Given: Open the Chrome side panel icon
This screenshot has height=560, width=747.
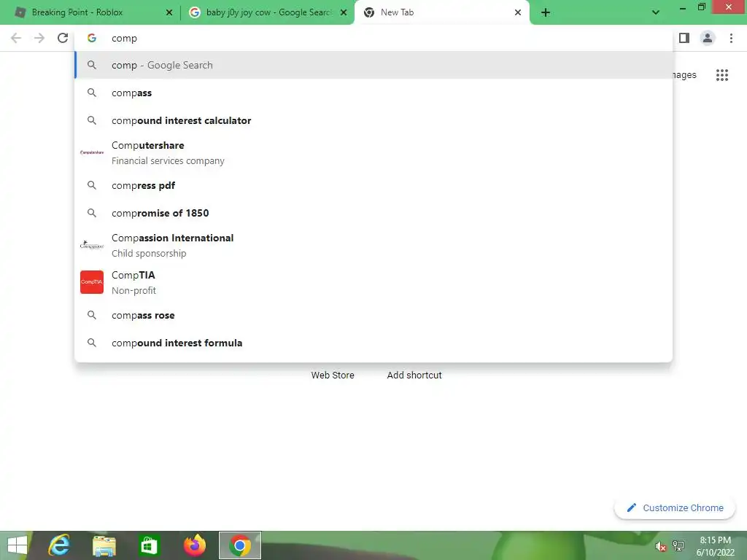Looking at the screenshot, I should pyautogui.click(x=684, y=38).
